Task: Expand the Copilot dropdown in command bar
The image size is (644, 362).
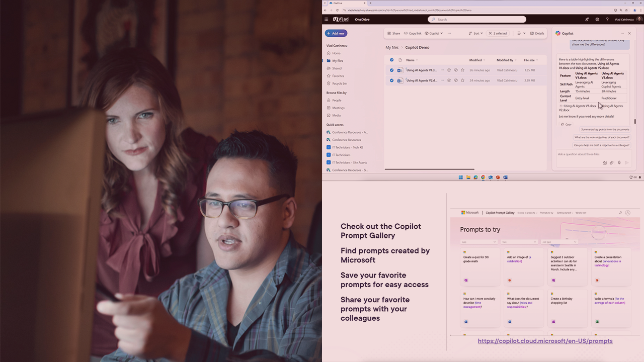Action: (434, 34)
